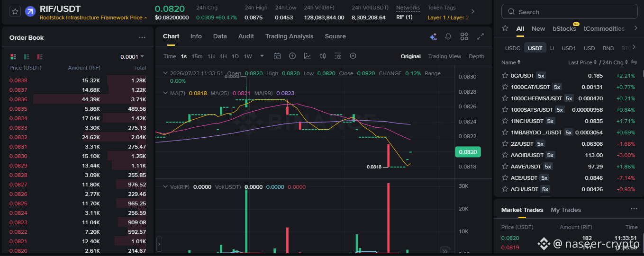Click the hexagon chart settings icon
644x256 pixels.
point(353,56)
